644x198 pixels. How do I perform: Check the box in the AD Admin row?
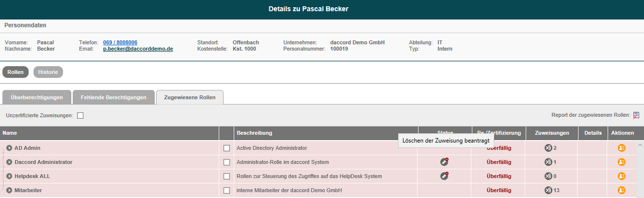tap(227, 148)
